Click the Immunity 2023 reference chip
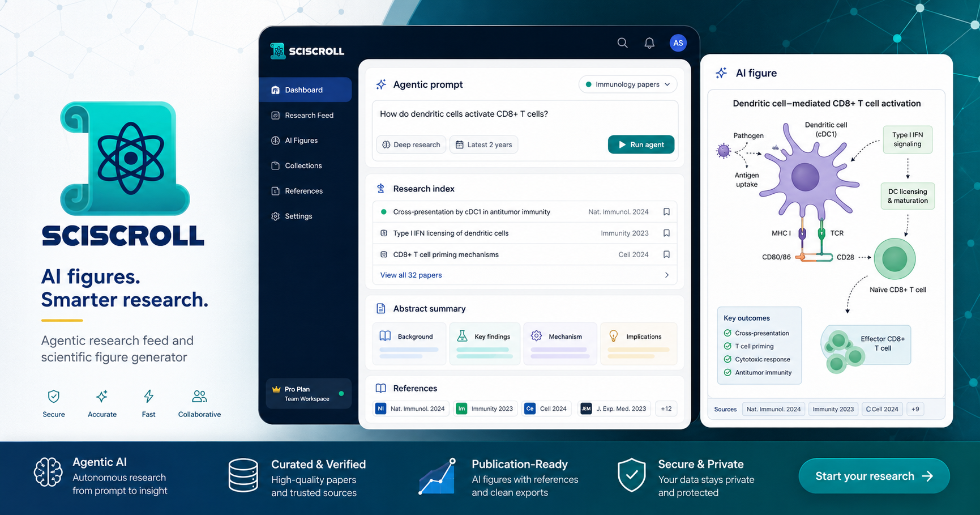Screen dimensions: 980x515 click(x=486, y=408)
